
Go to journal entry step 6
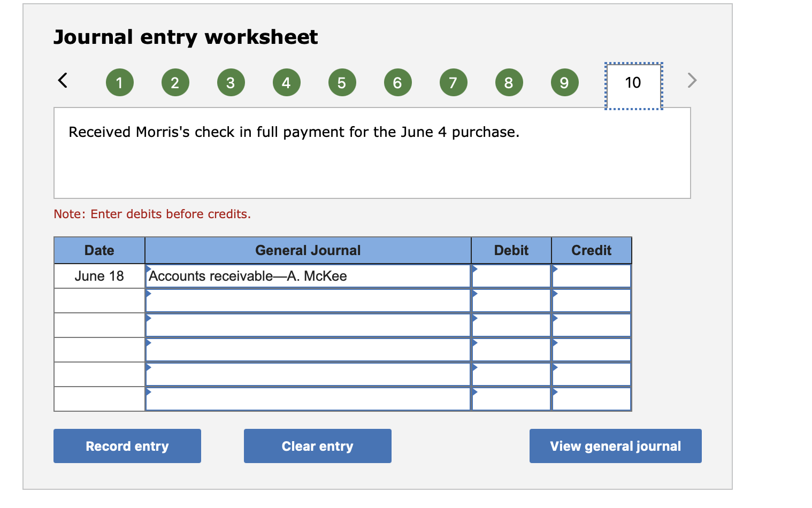pos(397,82)
